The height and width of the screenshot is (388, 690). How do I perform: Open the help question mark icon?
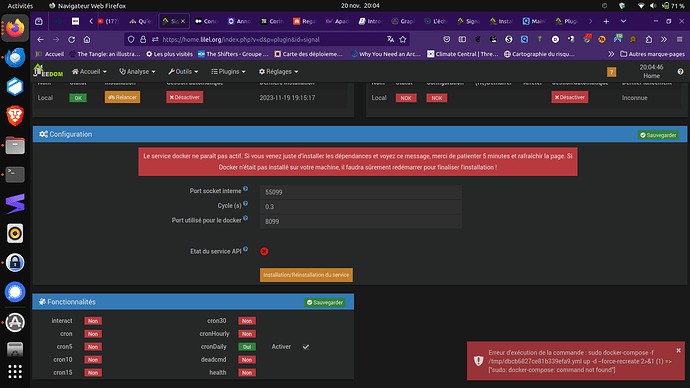pos(680,71)
